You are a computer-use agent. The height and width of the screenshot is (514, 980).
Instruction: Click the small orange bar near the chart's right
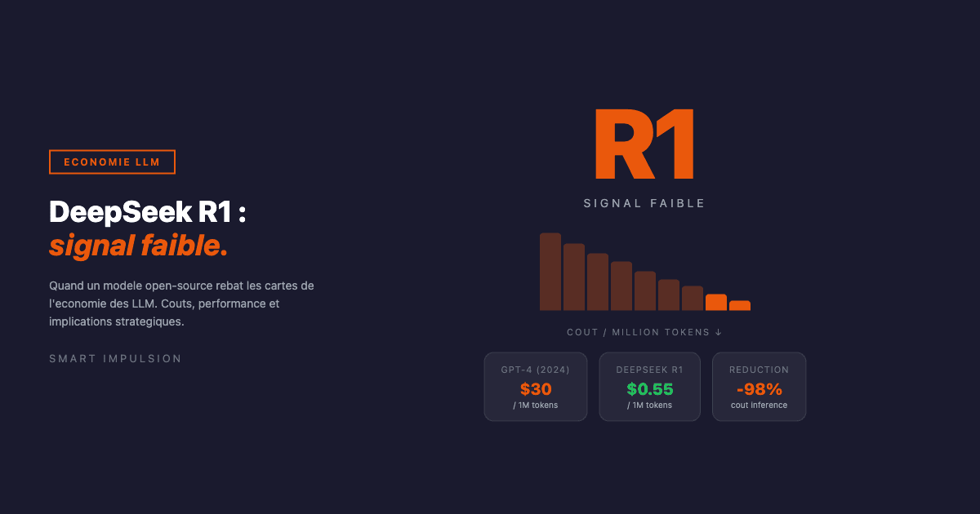(715, 303)
